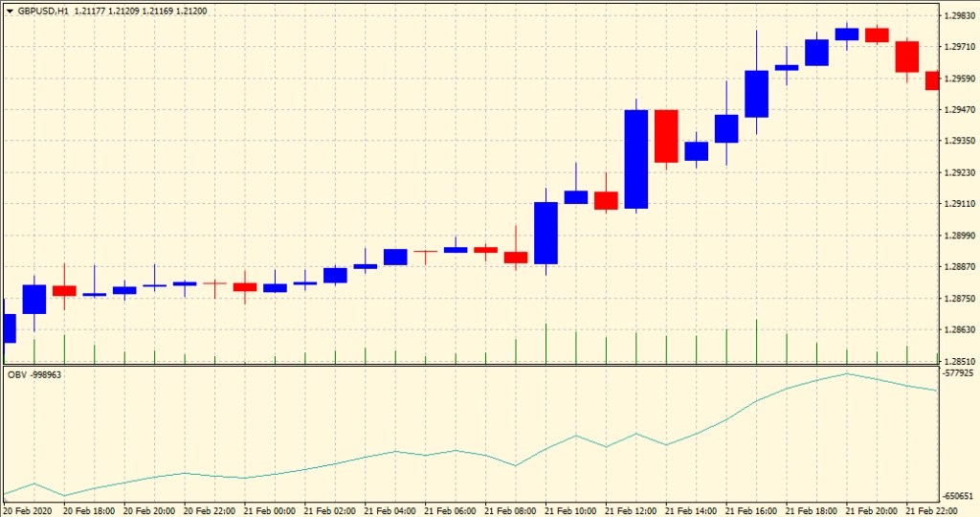Viewport: 980px width, 517px height.
Task: Click the 1.28750 price label
Action: (x=959, y=299)
